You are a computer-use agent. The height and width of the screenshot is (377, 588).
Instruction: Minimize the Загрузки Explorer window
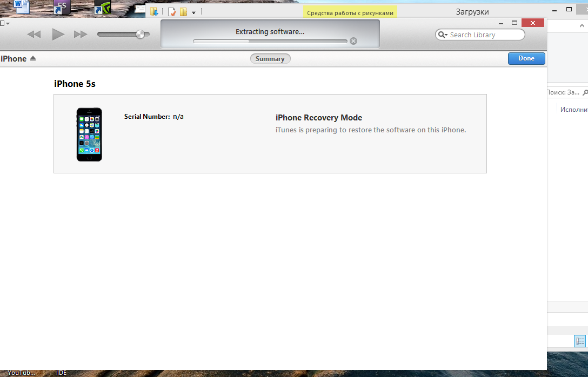coord(554,10)
